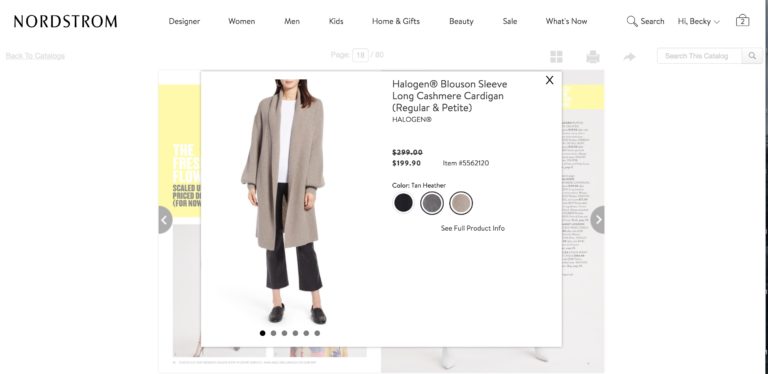Select the black color swatch
Screen dimensions: 768x374
click(x=404, y=203)
